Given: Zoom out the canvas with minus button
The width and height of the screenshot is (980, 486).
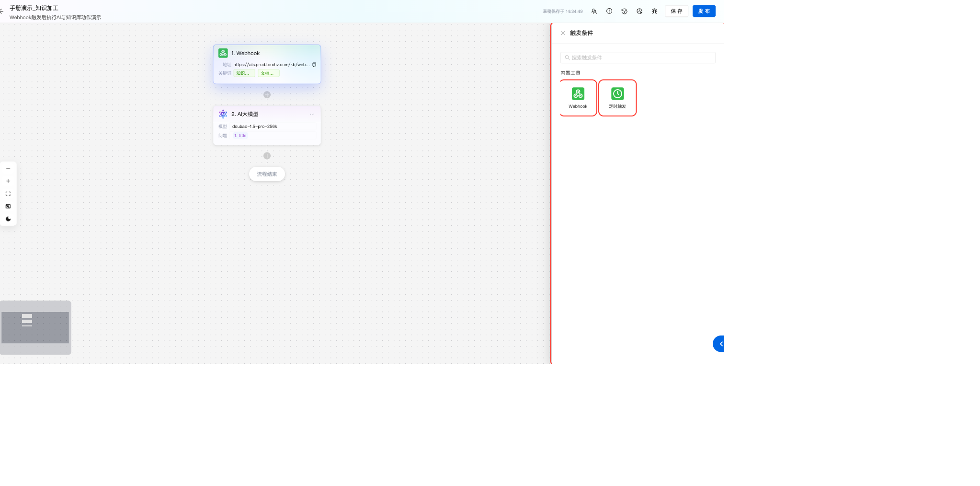Looking at the screenshot, I should (x=8, y=169).
